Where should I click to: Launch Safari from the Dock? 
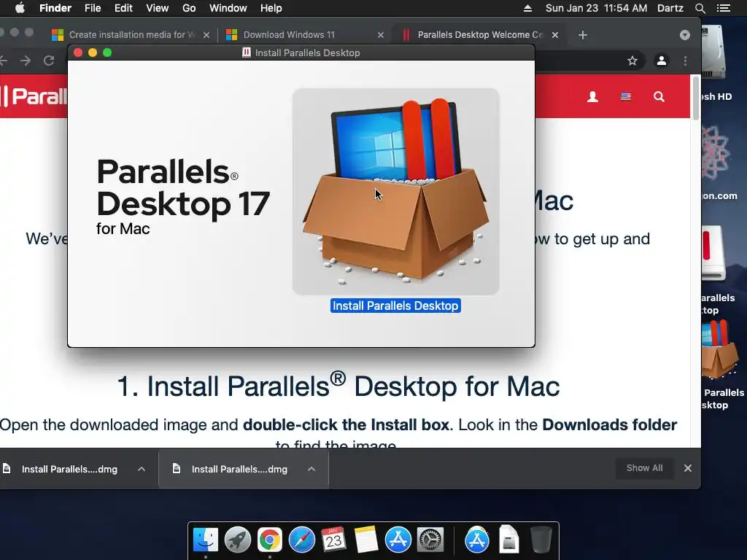pos(301,540)
